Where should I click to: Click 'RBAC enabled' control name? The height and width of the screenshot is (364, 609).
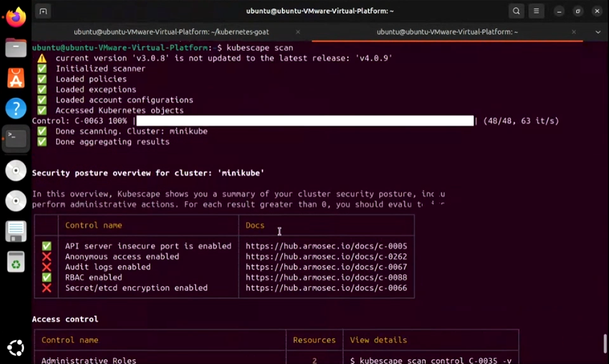tap(94, 277)
